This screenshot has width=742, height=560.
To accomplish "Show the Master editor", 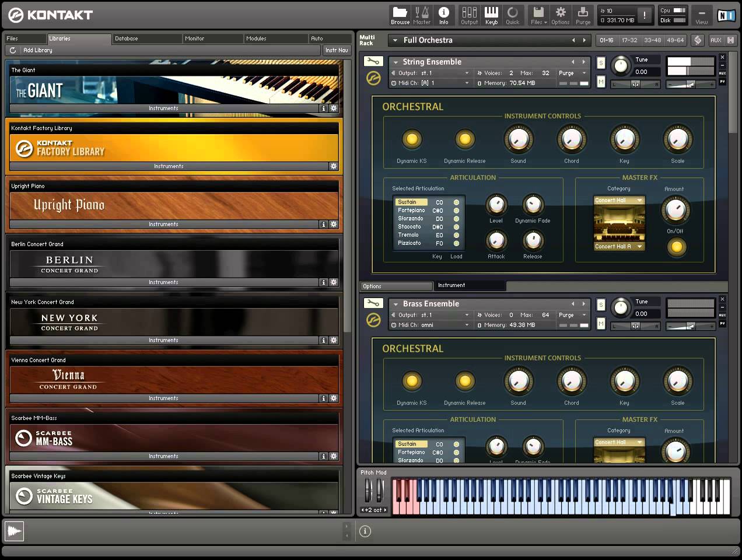I will pyautogui.click(x=422, y=15).
